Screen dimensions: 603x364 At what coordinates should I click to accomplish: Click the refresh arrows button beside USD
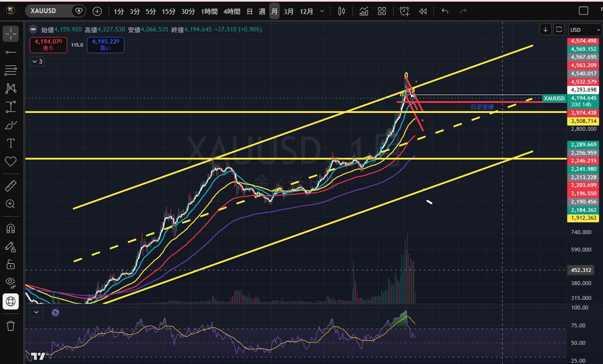(559, 30)
